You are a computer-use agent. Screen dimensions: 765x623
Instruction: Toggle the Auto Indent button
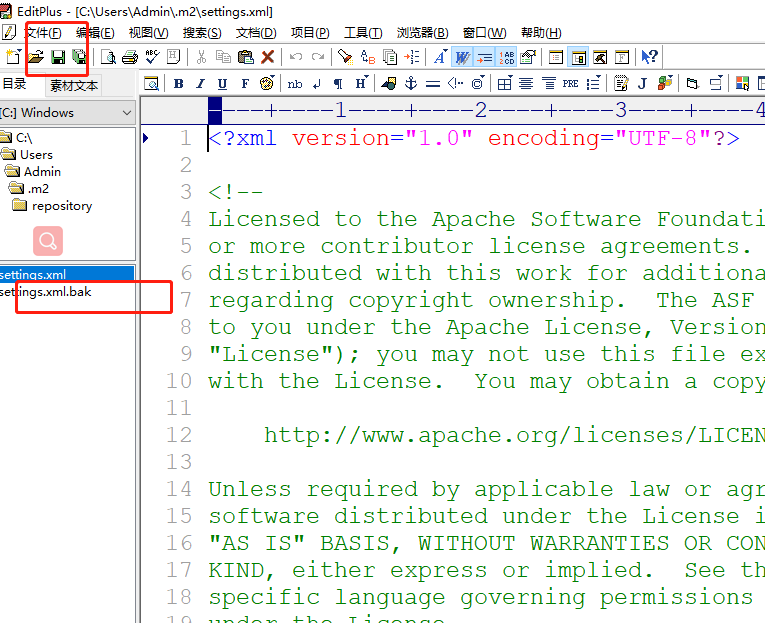[x=484, y=57]
